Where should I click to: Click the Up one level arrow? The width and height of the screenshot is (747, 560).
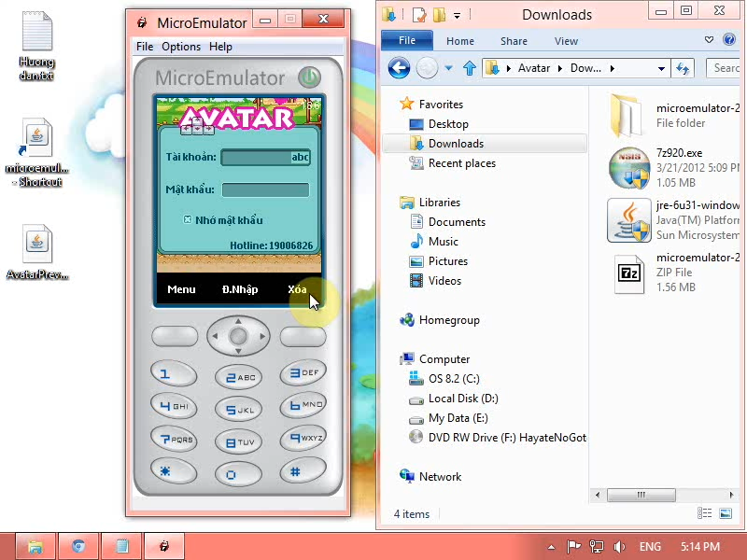470,68
